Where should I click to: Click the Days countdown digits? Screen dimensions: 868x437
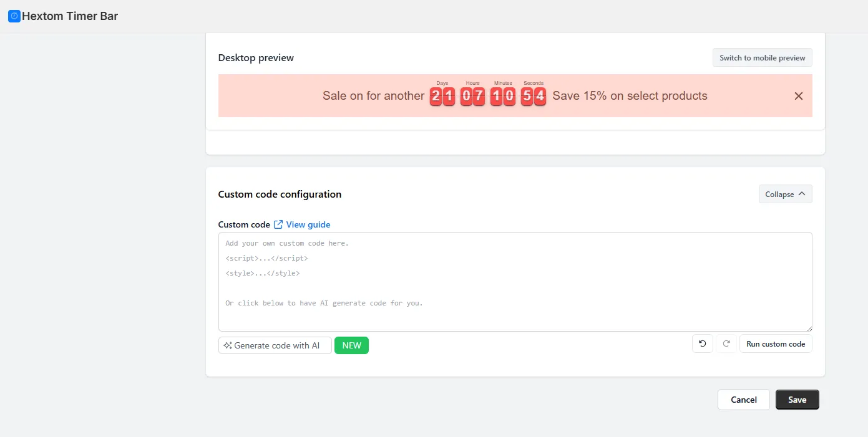[442, 97]
